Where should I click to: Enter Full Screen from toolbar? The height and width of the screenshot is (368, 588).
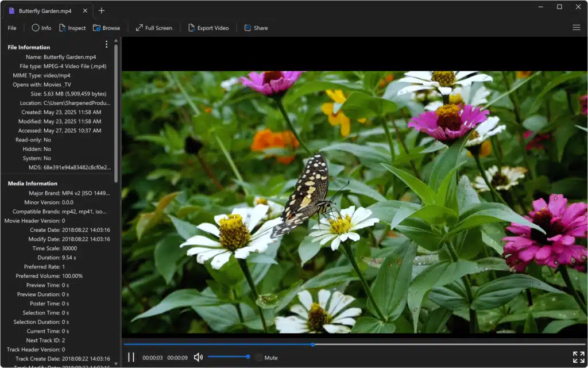tap(154, 28)
